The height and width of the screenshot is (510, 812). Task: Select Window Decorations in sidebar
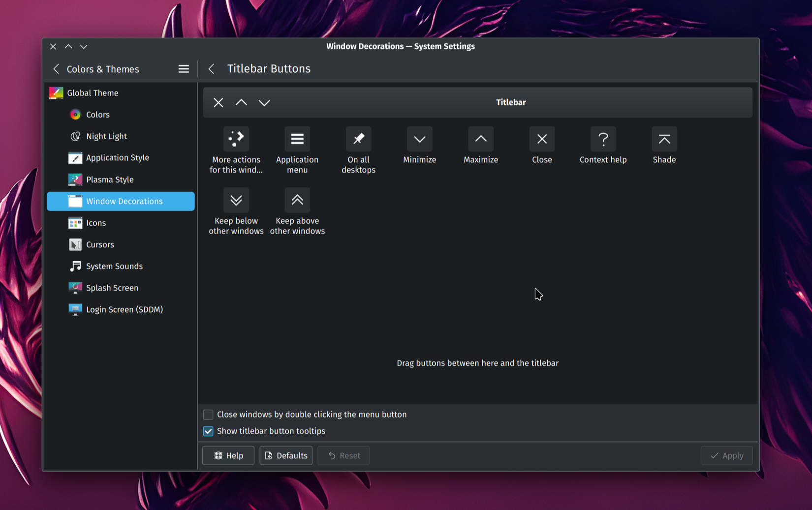click(121, 201)
